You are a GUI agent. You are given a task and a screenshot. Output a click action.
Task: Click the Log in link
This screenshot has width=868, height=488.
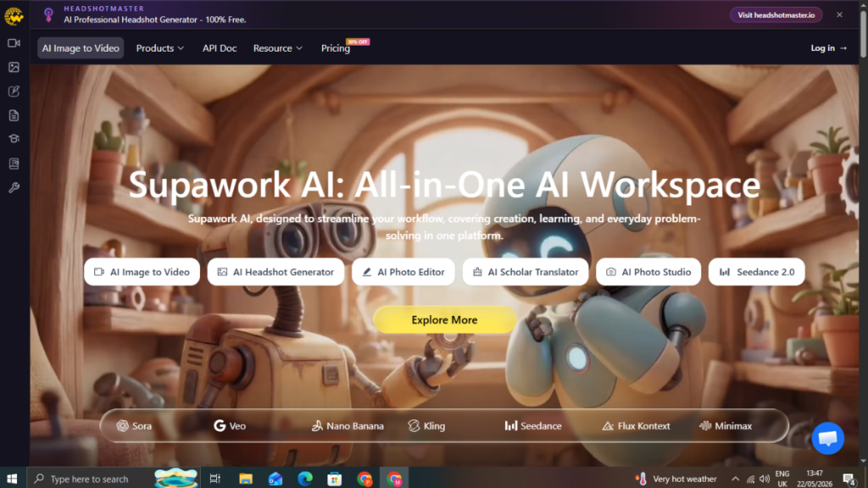point(829,48)
